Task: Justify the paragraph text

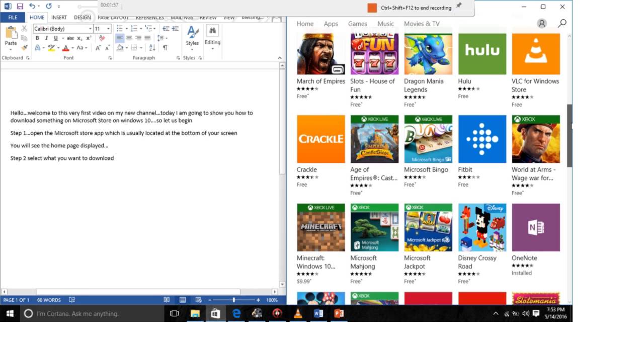Action: 147,38
